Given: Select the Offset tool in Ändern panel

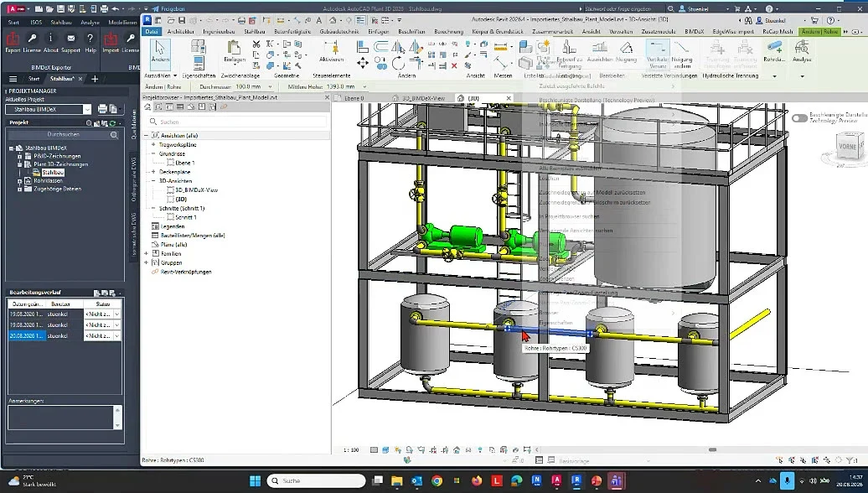Looking at the screenshot, I should [381, 46].
